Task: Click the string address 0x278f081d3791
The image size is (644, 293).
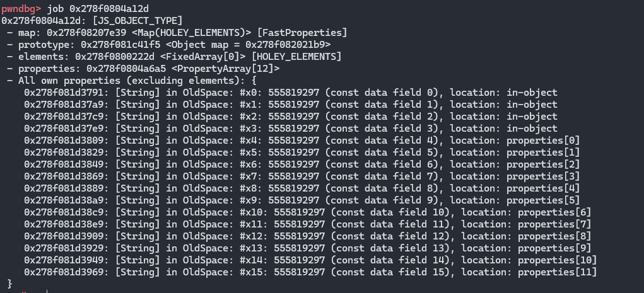Action: (x=66, y=93)
